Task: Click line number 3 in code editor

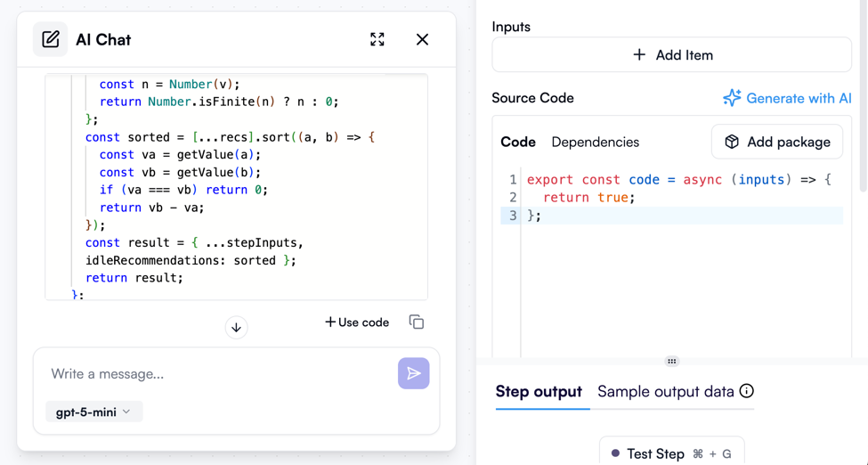Action: (513, 215)
